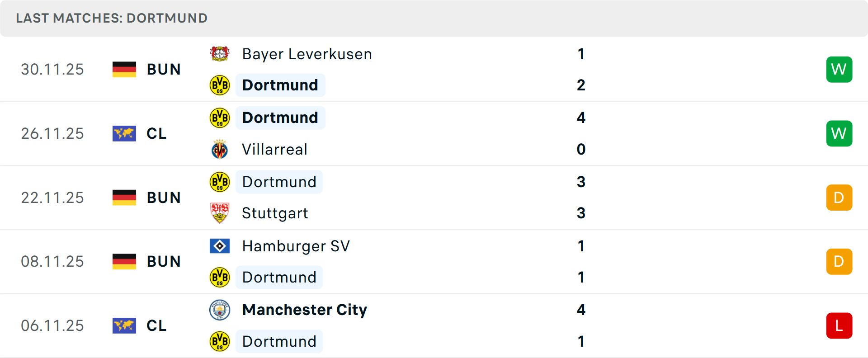Image resolution: width=868 pixels, height=358 pixels.
Task: Click the Manchester City team name link
Action: (x=304, y=310)
